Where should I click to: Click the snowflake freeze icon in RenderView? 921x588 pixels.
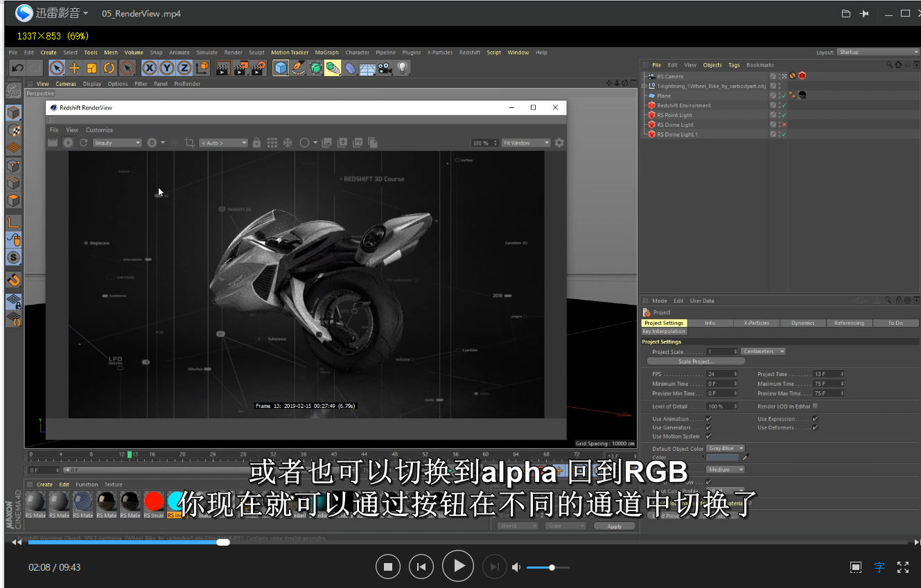coord(288,143)
